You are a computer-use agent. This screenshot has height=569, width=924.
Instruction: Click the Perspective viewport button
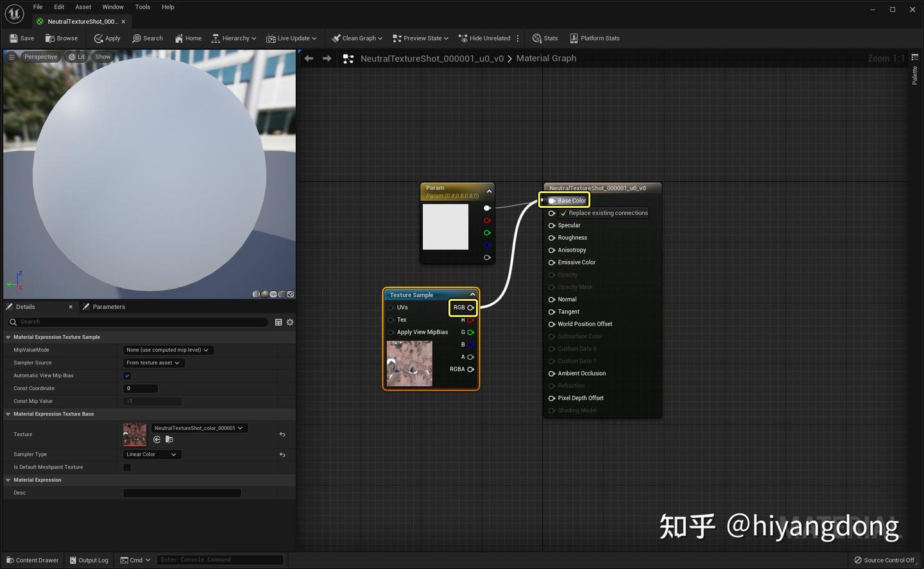pos(40,57)
